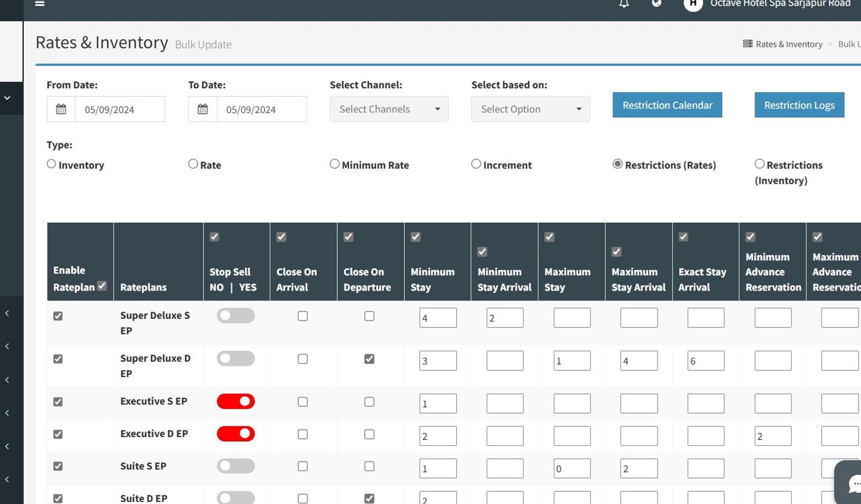
Task: Select the Rate type radio
Action: (x=193, y=164)
